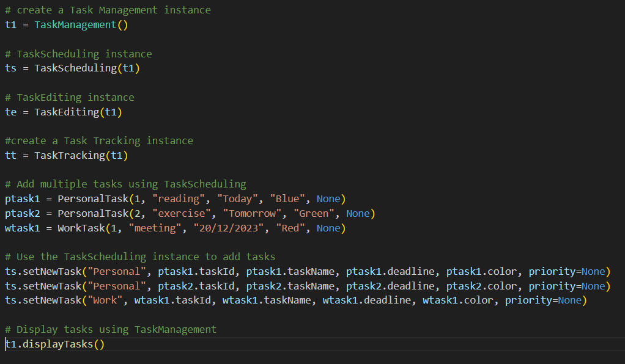The image size is (625, 364).
Task: Click "ptask1.deadline" in the setNewTask call
Action: pos(390,272)
